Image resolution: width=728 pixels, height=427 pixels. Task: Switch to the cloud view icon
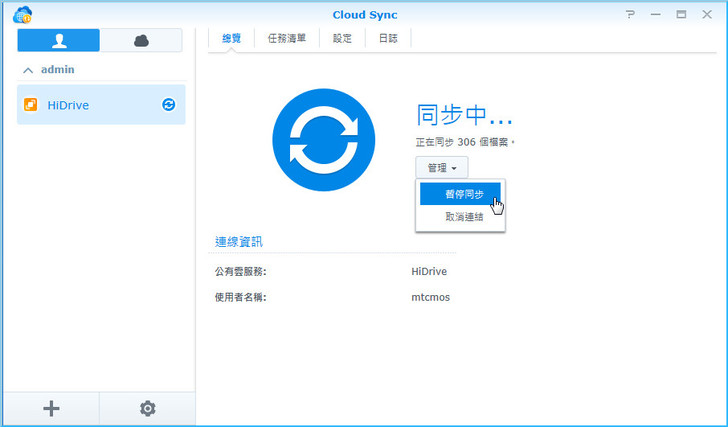pyautogui.click(x=141, y=40)
